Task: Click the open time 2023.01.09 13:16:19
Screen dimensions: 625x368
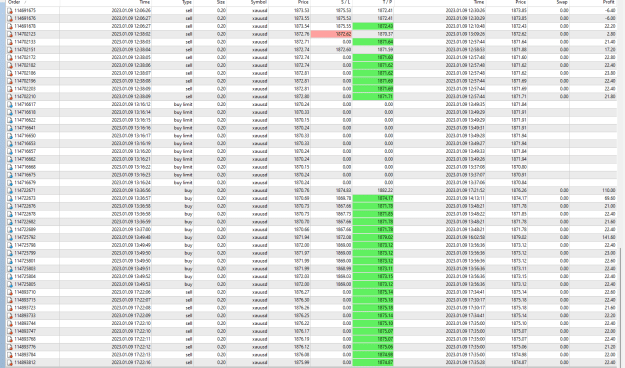Action: [131, 144]
